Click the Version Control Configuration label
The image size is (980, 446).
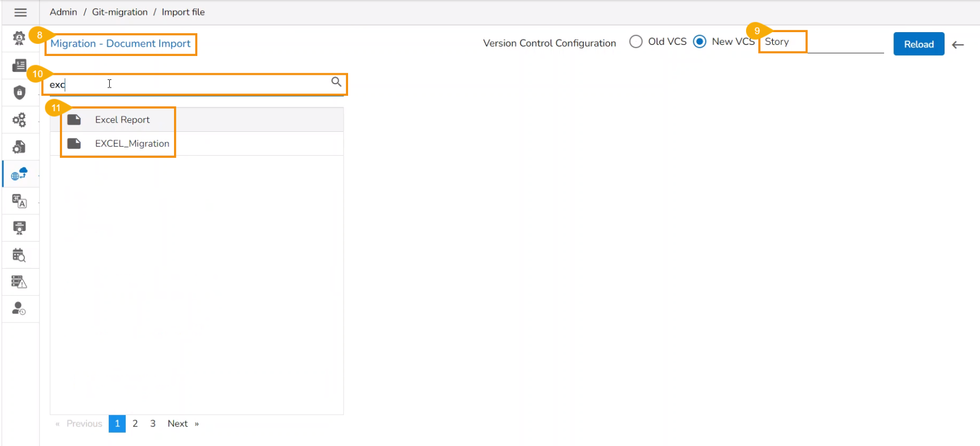[x=549, y=43]
